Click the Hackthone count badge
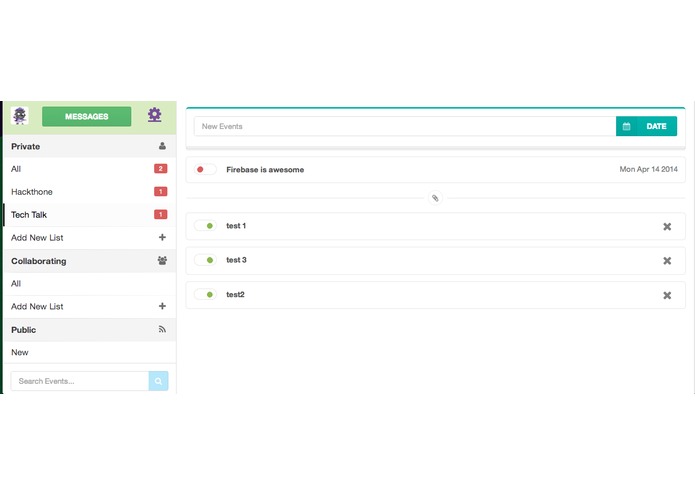 pyautogui.click(x=160, y=191)
